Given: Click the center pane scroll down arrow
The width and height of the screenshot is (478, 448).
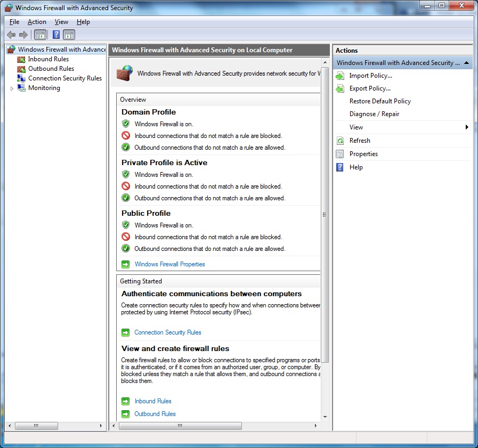Looking at the screenshot, I should pos(325,417).
